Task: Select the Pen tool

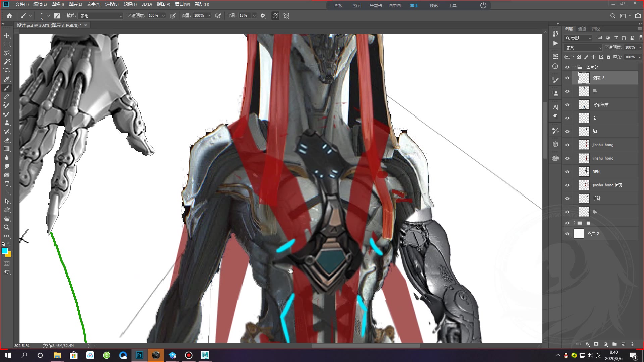Action: (x=7, y=192)
